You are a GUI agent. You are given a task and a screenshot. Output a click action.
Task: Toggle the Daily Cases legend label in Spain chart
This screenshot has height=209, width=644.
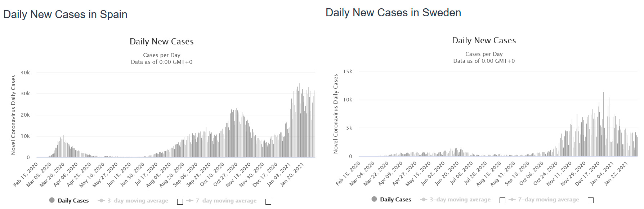(73, 201)
